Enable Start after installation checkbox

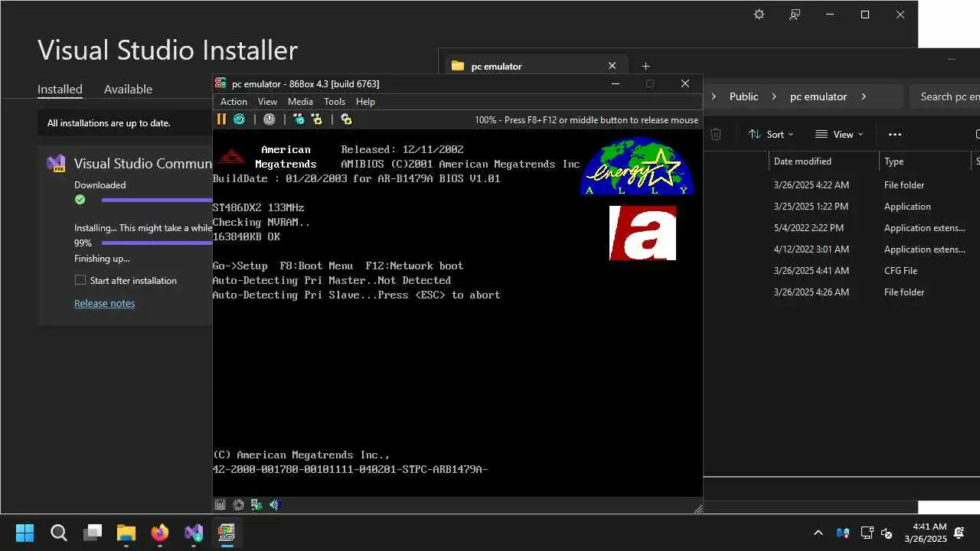pos(80,280)
